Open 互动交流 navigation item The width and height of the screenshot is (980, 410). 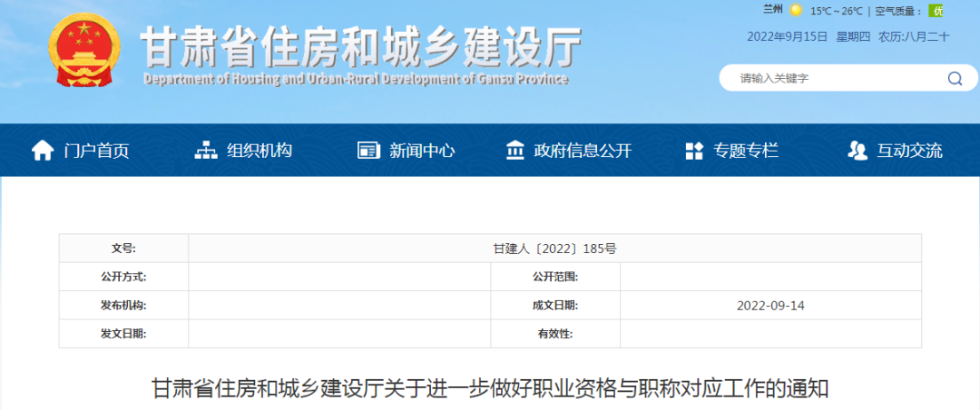909,151
